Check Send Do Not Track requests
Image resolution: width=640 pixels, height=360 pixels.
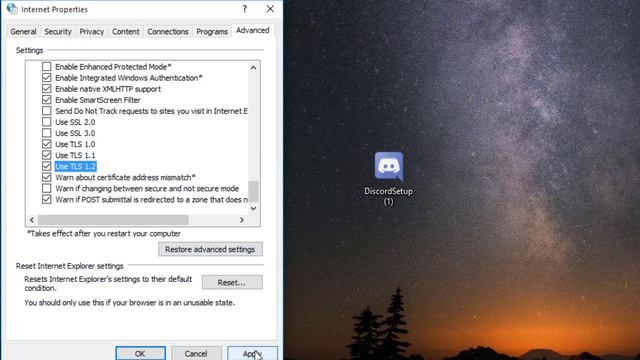[x=47, y=111]
